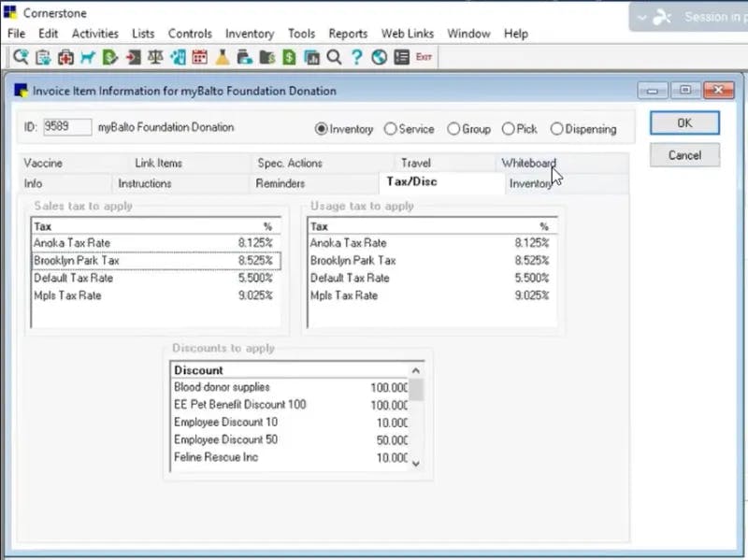Click the blue dog toolbar icon

(x=88, y=57)
